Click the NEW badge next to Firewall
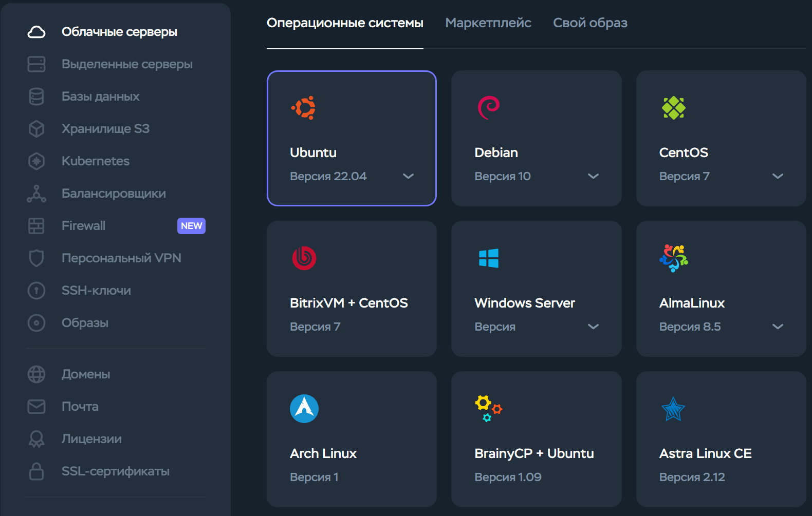Viewport: 812px width, 516px height. 191,226
